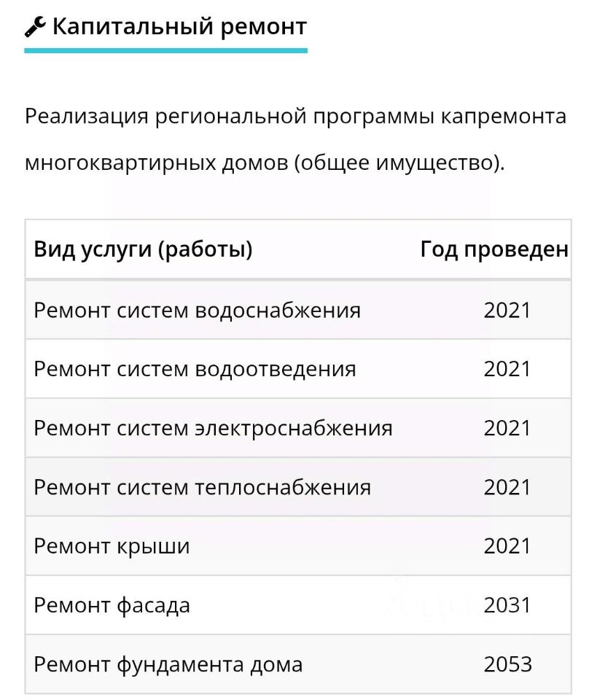Viewport: 597px width, 700px height.
Task: Select the Ремонт систем электроснабжения row
Action: tap(213, 428)
